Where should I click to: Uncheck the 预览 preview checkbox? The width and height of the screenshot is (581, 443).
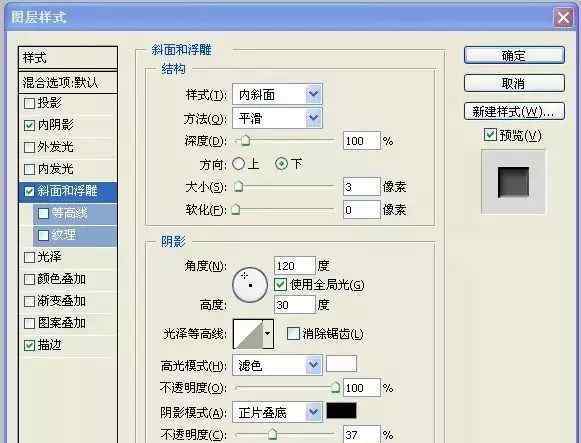point(490,134)
